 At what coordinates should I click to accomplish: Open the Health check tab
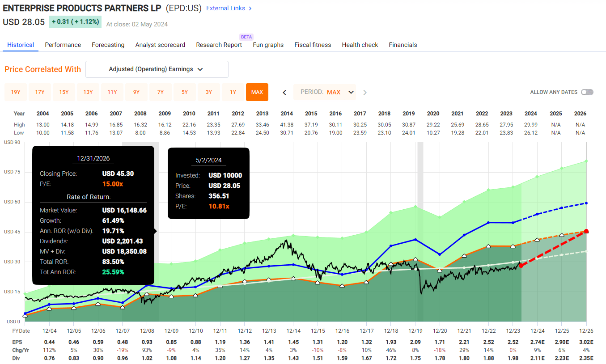pos(360,45)
